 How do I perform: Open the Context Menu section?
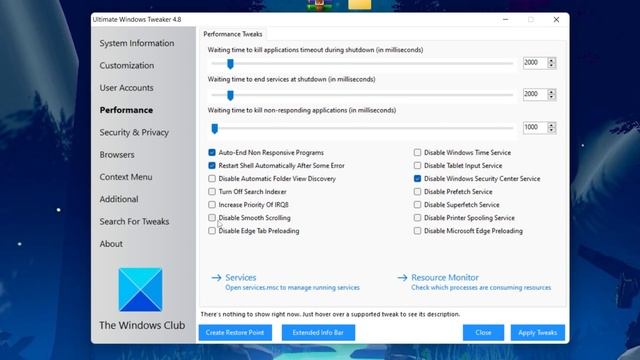126,177
